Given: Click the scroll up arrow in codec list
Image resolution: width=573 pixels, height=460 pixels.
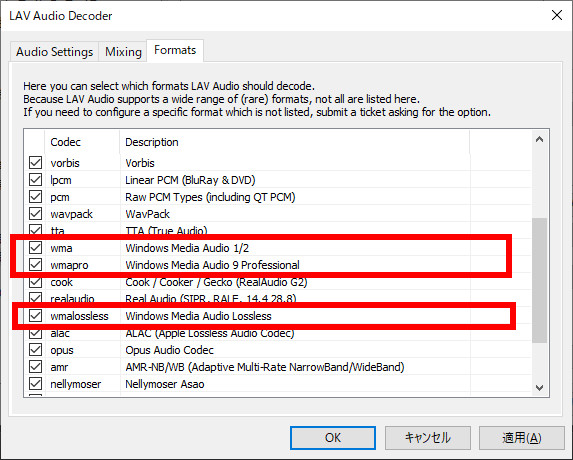Looking at the screenshot, I should [539, 140].
